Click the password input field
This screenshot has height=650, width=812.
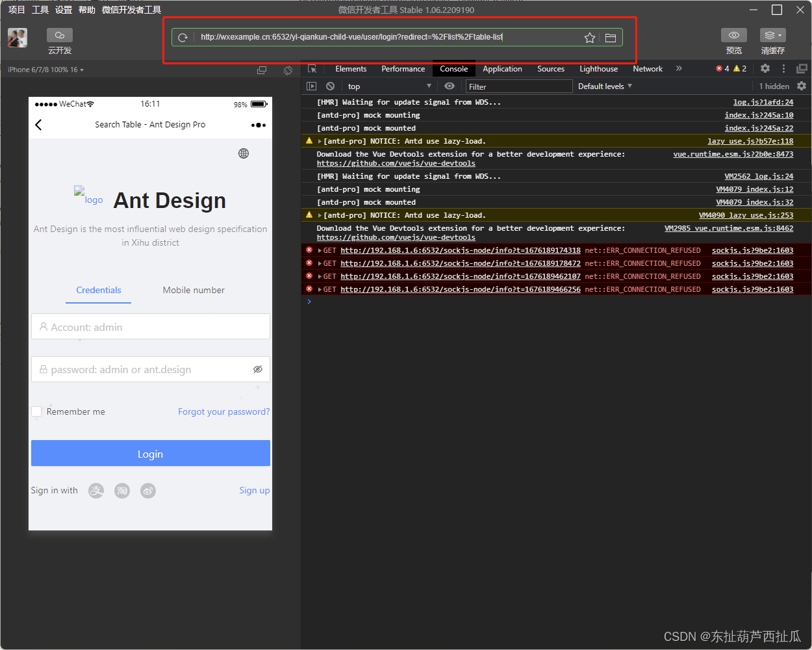(151, 369)
